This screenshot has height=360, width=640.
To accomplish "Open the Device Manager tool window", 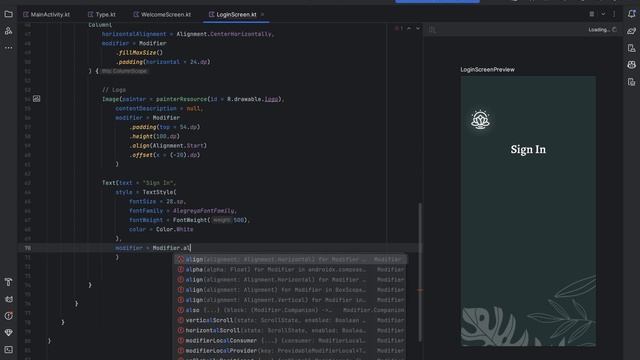I will click(631, 48).
